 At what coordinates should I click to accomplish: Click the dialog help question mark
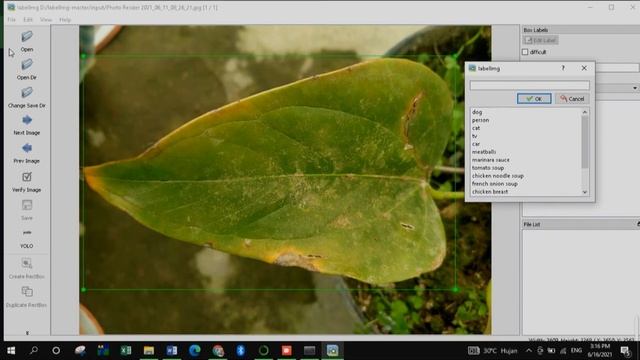point(563,68)
